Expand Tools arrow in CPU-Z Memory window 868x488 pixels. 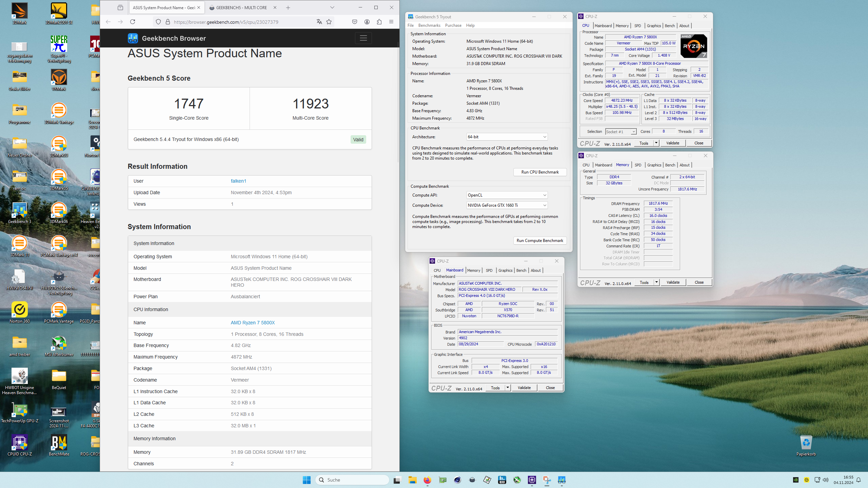tap(656, 282)
